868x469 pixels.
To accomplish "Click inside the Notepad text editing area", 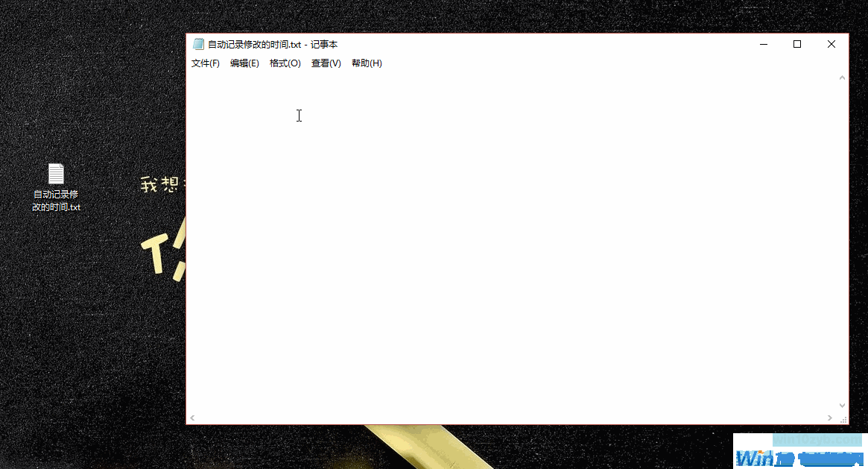I will point(512,243).
